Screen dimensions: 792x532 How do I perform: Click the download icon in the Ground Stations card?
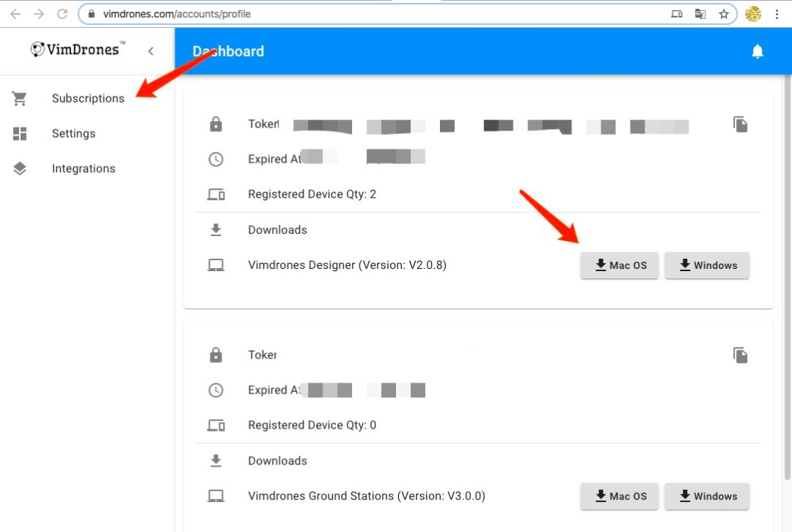[x=216, y=461]
